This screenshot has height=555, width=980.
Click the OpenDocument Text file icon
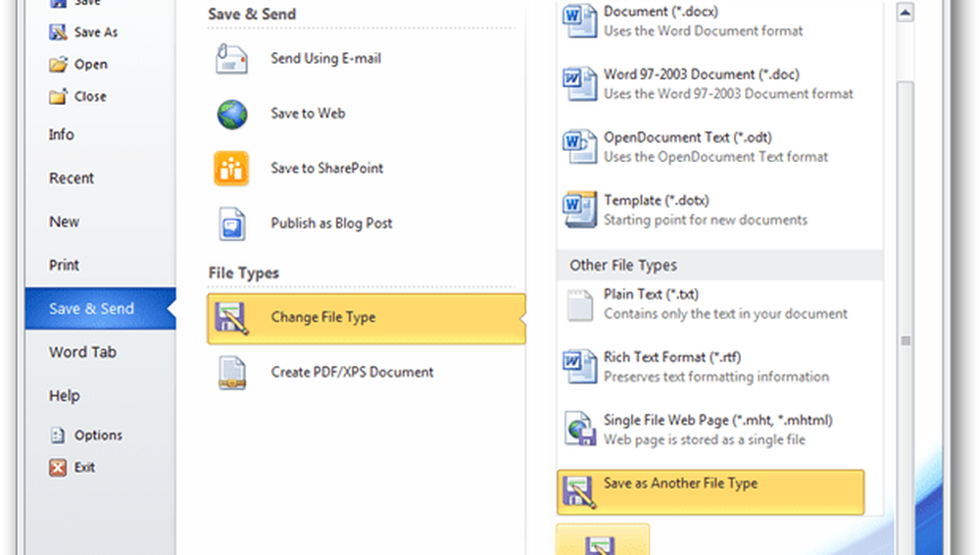[x=579, y=147]
